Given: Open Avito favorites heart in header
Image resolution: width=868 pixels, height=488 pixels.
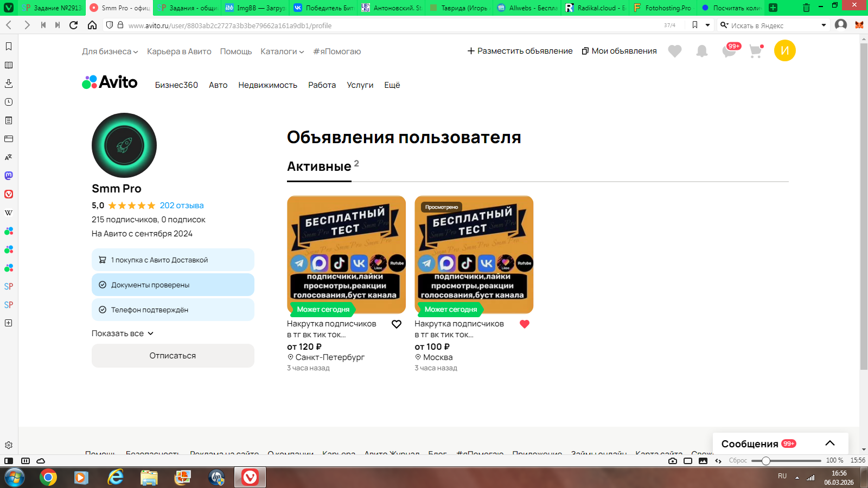Looking at the screenshot, I should 675,51.
